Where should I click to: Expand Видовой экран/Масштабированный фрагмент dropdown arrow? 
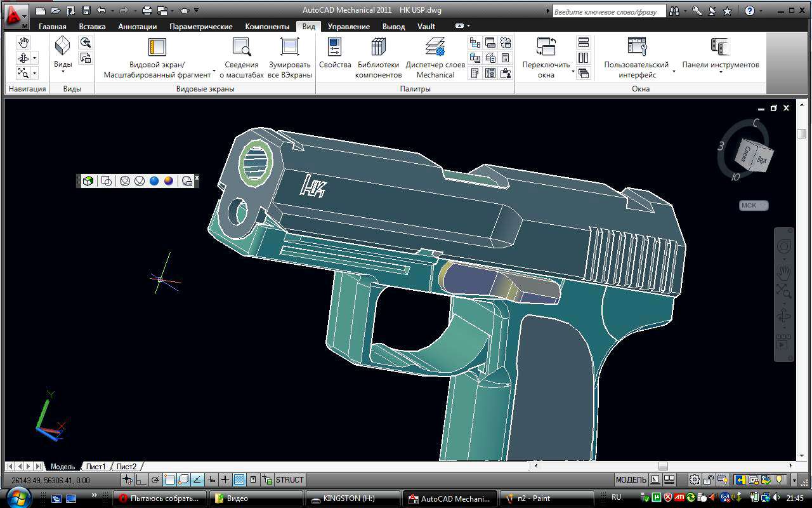pyautogui.click(x=214, y=70)
